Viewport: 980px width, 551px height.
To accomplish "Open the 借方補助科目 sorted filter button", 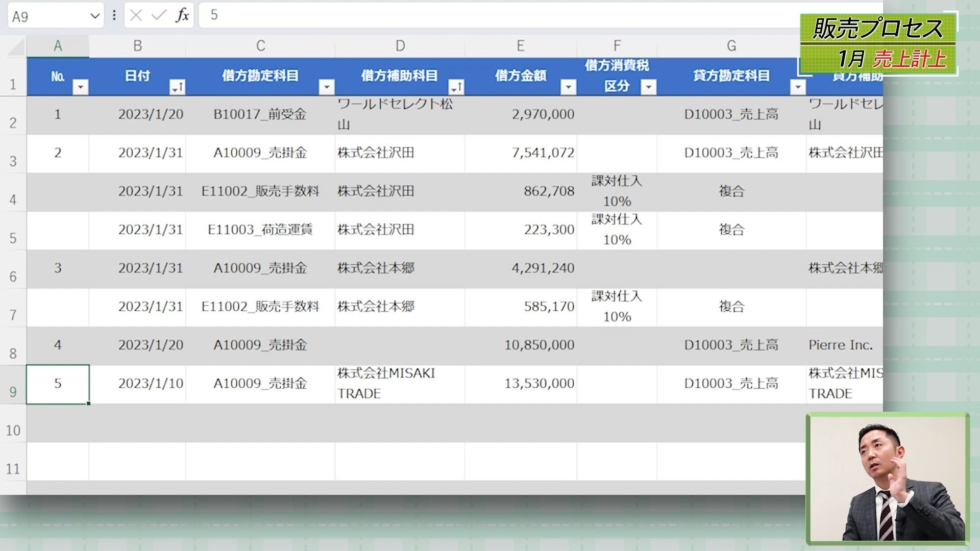I will (456, 87).
